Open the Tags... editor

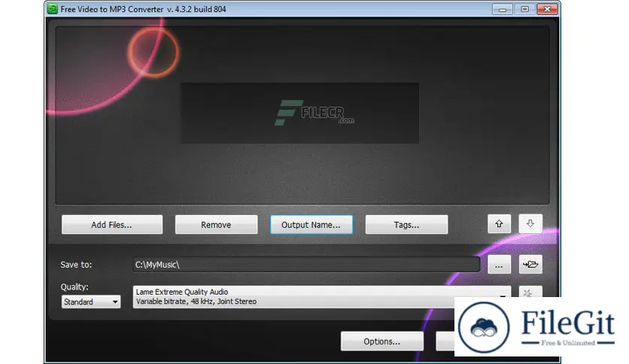pos(406,225)
